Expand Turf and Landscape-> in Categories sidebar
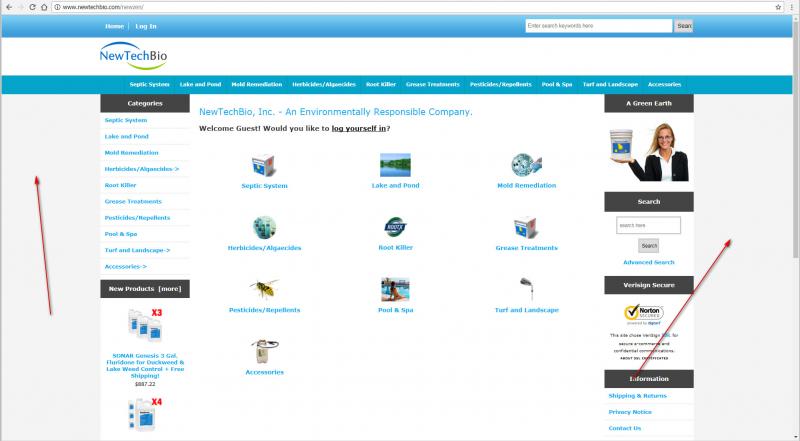 tap(137, 251)
